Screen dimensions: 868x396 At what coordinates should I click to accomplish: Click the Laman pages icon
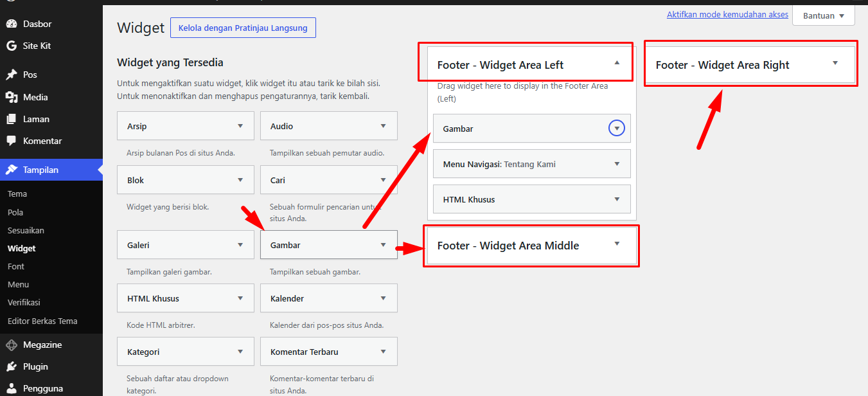12,119
